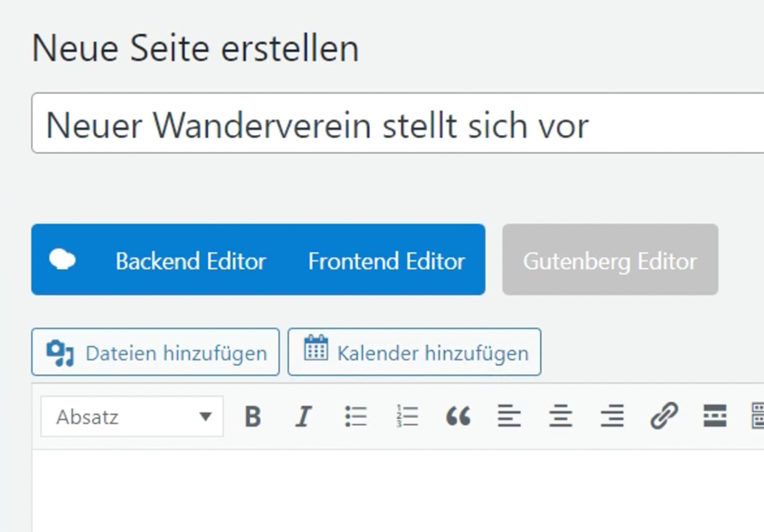Insert a numbered list
The height and width of the screenshot is (532, 764).
[407, 417]
